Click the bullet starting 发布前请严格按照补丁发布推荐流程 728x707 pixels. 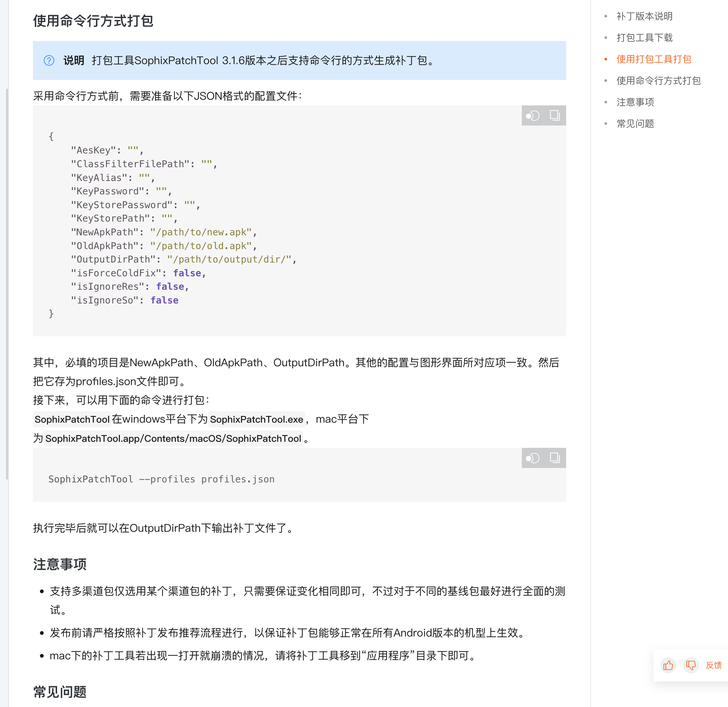pyautogui.click(x=287, y=633)
